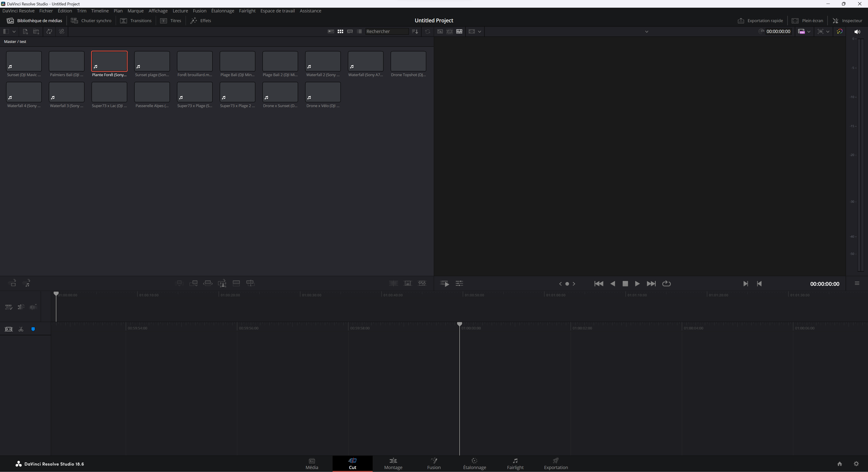
Task: Open the Fichier menu
Action: [x=46, y=11]
